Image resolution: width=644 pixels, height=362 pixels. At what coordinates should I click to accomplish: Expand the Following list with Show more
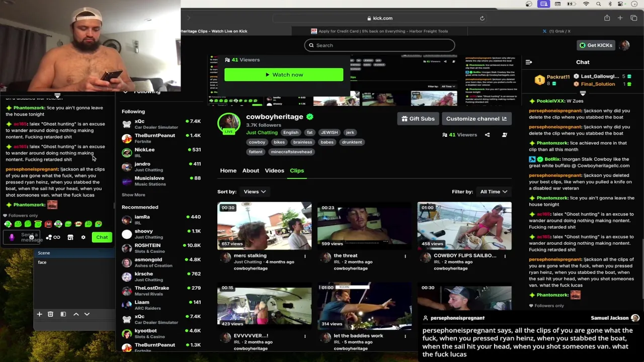[x=133, y=195]
